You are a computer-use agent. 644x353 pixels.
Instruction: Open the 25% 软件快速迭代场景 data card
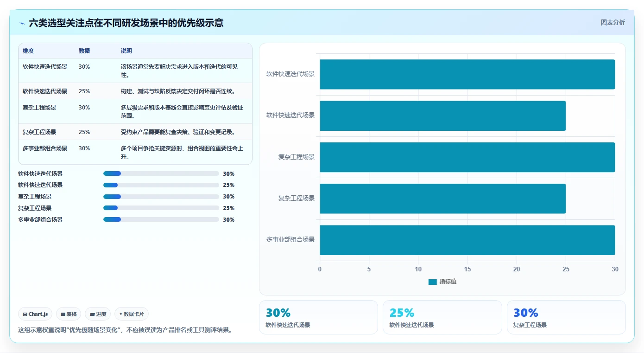[442, 317]
